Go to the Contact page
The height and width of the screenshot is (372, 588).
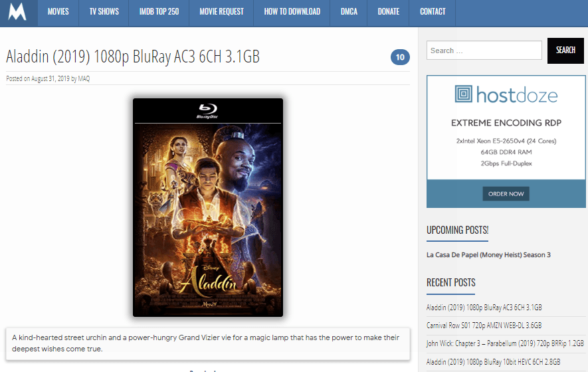(433, 12)
